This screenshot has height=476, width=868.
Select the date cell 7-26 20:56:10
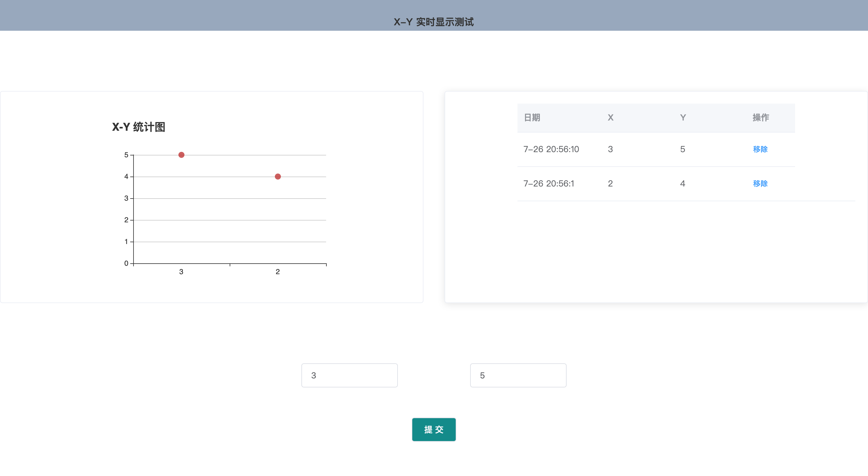pos(551,149)
